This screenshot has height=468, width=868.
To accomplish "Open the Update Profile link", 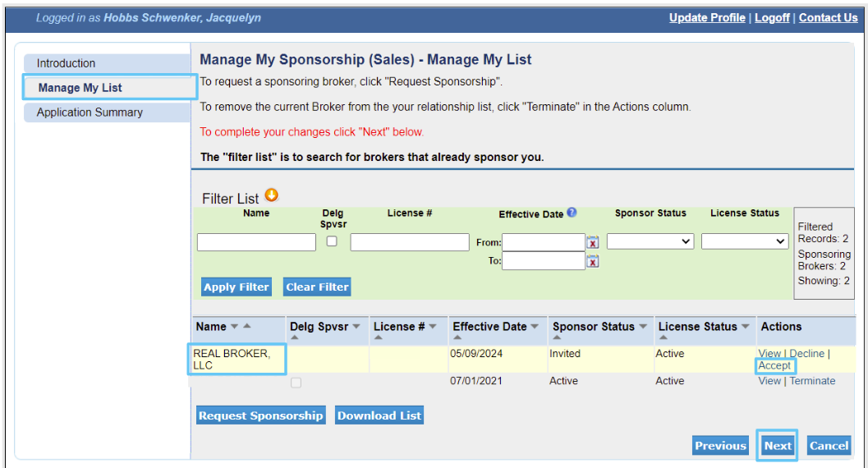I will (707, 18).
